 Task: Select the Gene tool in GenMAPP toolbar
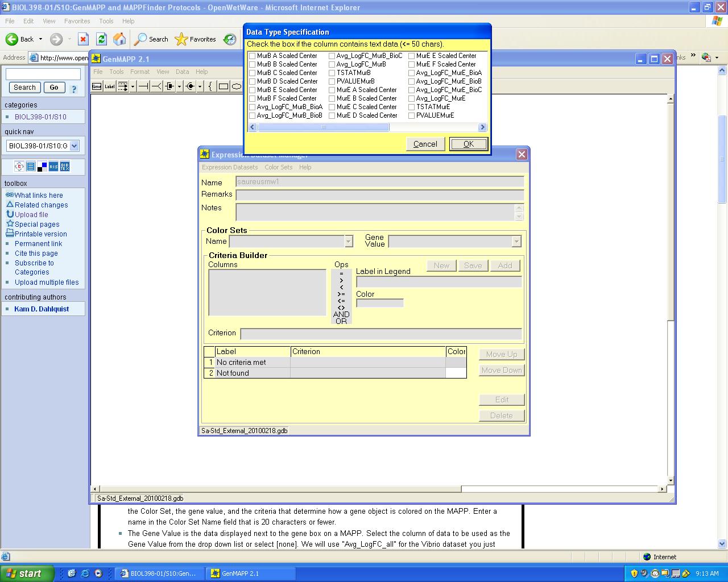[x=97, y=86]
